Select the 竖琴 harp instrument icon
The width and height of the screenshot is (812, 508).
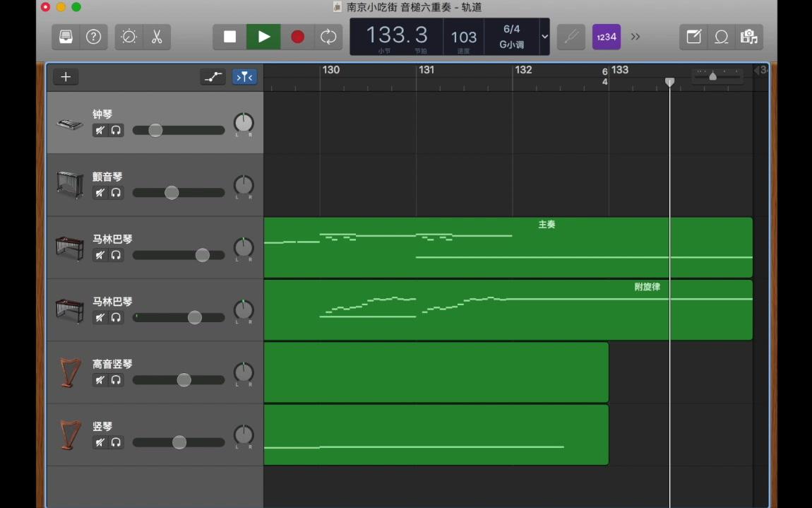[70, 435]
